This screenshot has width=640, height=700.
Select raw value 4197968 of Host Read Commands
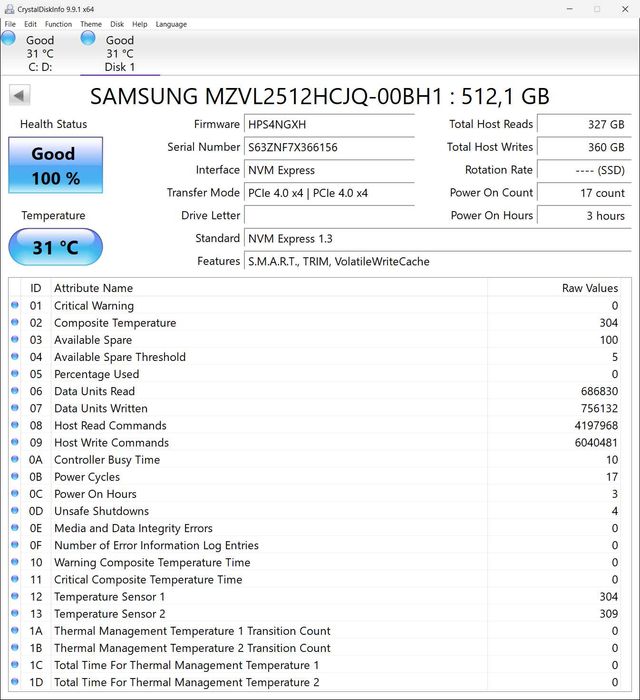pyautogui.click(x=596, y=425)
